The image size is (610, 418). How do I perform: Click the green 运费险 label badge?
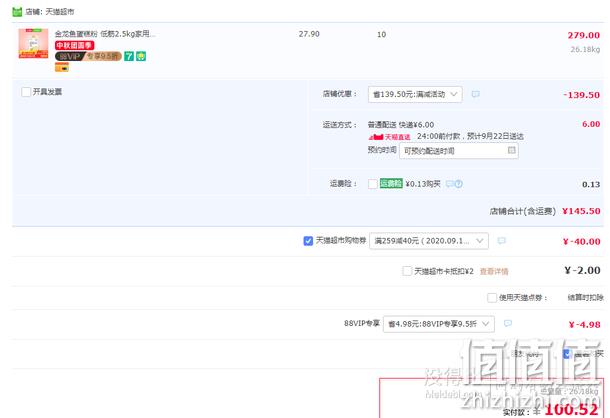coord(391,183)
